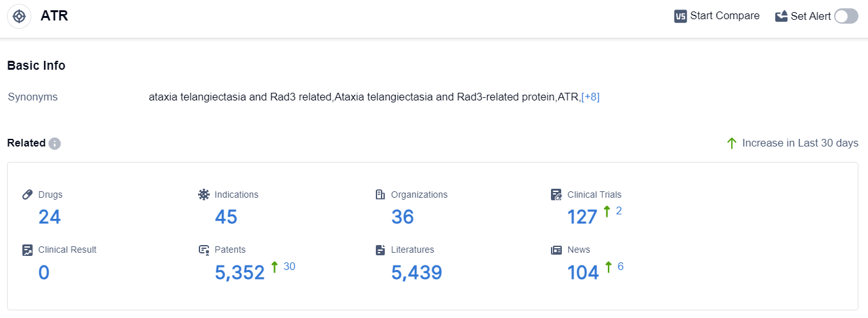The width and height of the screenshot is (868, 318).
Task: Open the 45 Indications count
Action: 226,217
